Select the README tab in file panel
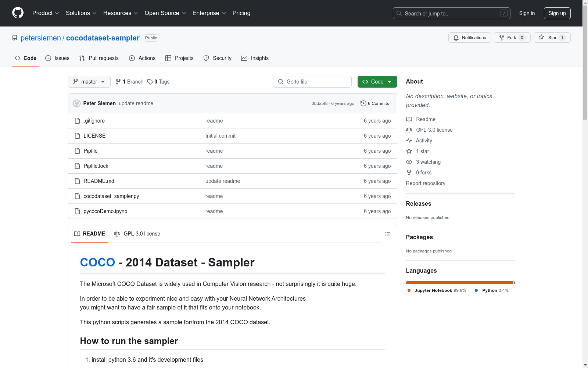 click(90, 234)
